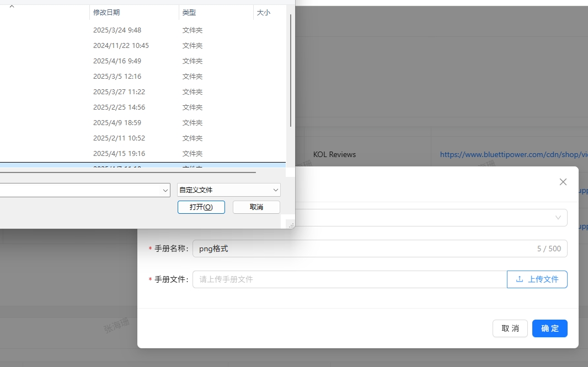Select the folder modified 2025/2/25 14:56
Viewport: 588px width, 367px height.
point(143,107)
